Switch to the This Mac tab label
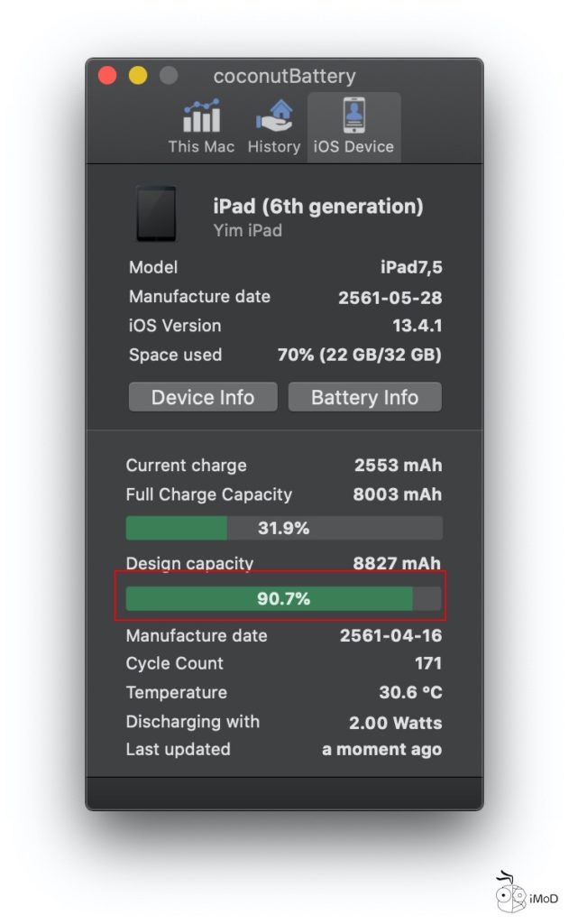Screen dimensions: 569x924 [x=201, y=147]
